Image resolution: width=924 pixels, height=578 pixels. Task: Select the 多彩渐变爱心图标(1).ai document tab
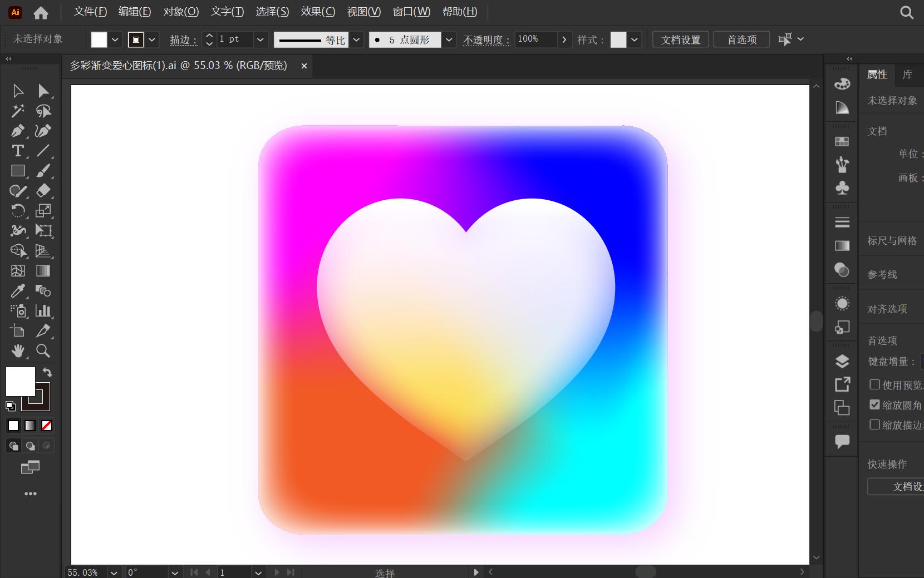click(x=178, y=66)
